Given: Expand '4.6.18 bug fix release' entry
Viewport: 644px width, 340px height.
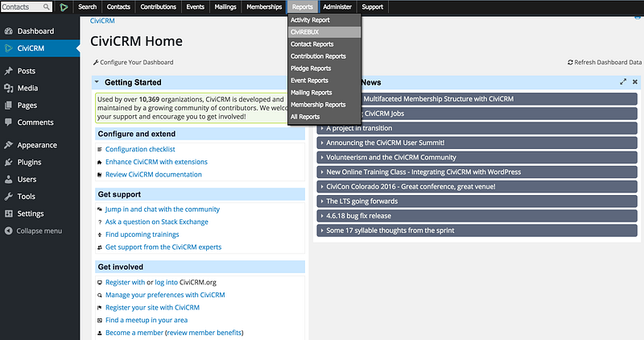Looking at the screenshot, I should pos(477,216).
